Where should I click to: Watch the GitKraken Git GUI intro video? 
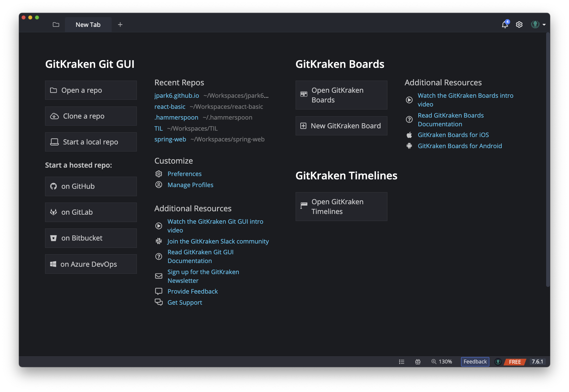coord(215,226)
